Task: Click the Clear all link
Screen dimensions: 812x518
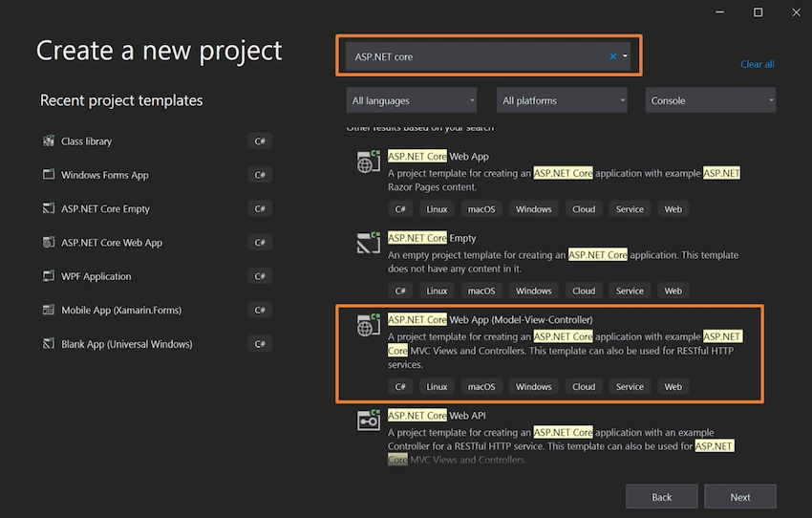Action: pos(758,64)
